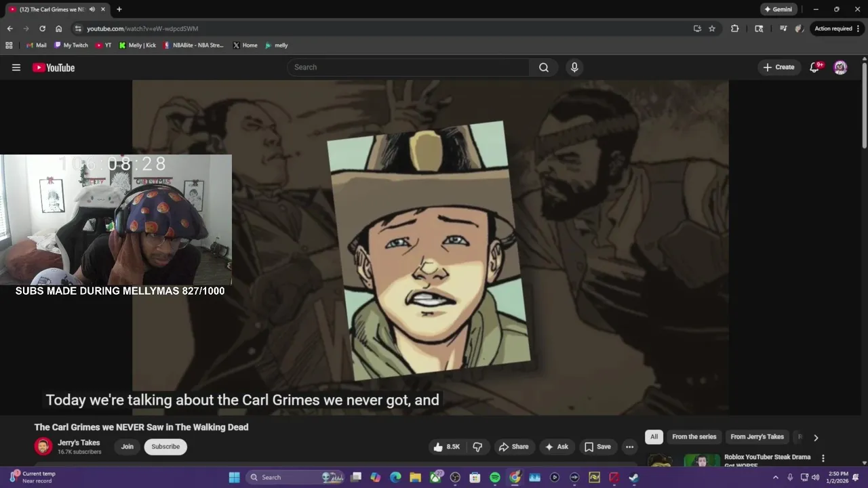Image resolution: width=868 pixels, height=488 pixels.
Task: Click the page vertical scrollbar
Action: click(865, 105)
